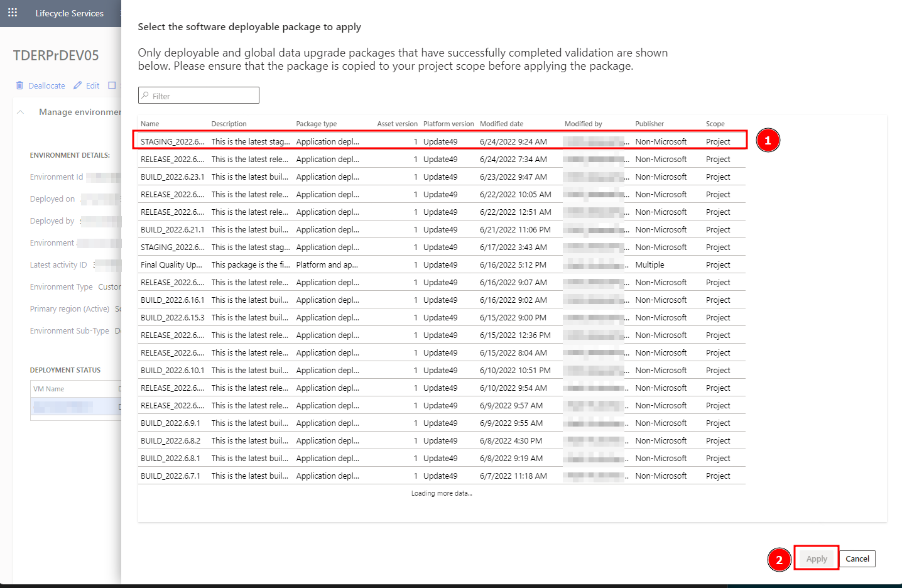Click Lifecycle Services in the top bar

pos(70,13)
